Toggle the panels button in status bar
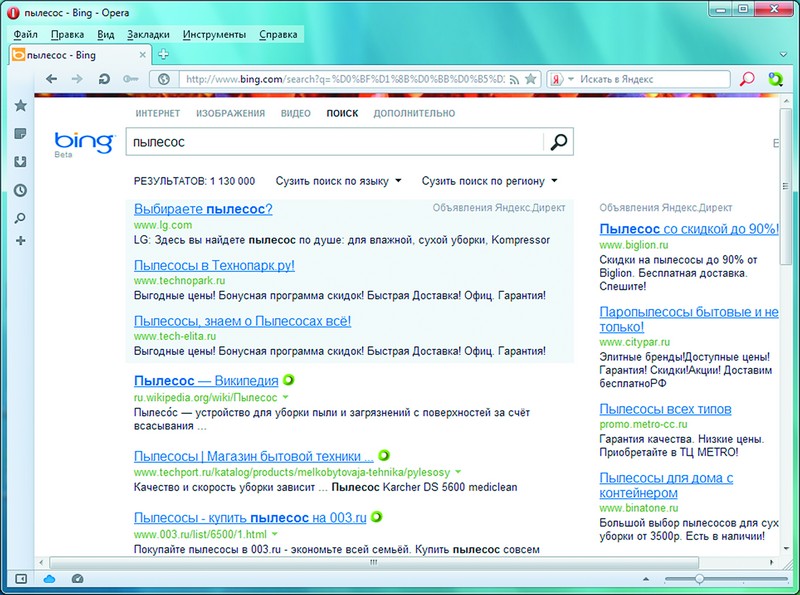 pos(21,579)
